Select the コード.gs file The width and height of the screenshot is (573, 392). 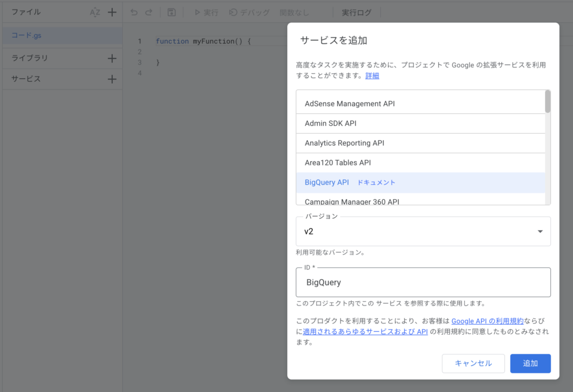point(26,36)
